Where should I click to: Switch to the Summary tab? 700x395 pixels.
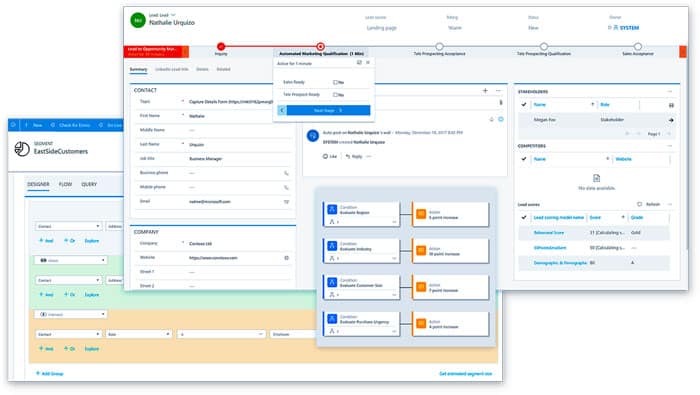tap(138, 69)
